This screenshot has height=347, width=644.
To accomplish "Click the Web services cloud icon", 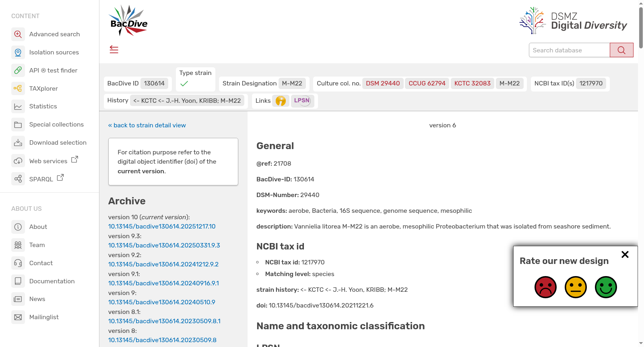I will (x=18, y=161).
